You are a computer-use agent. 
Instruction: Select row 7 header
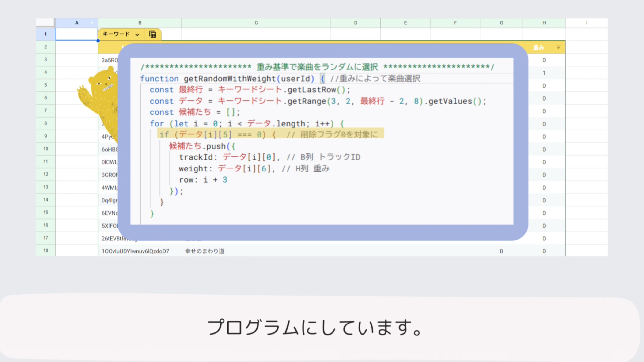click(46, 111)
